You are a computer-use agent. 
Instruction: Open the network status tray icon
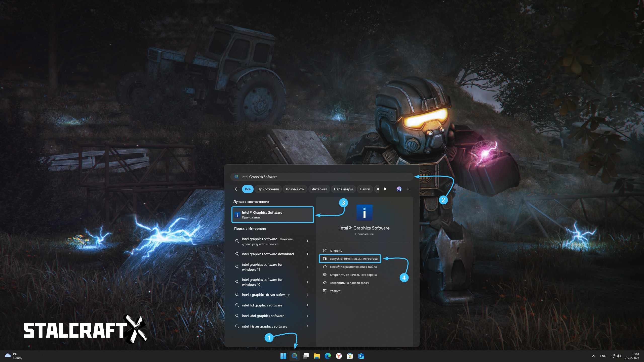(613, 356)
